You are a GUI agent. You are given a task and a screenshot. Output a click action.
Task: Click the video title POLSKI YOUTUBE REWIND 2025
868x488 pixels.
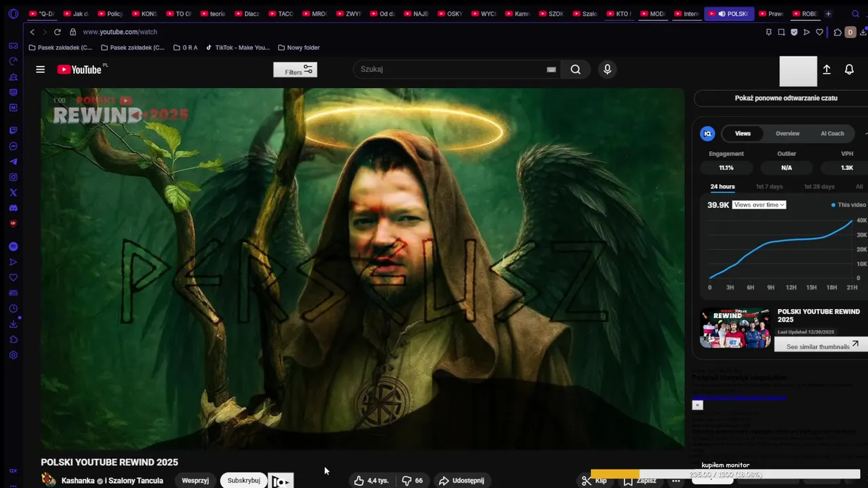click(x=109, y=462)
